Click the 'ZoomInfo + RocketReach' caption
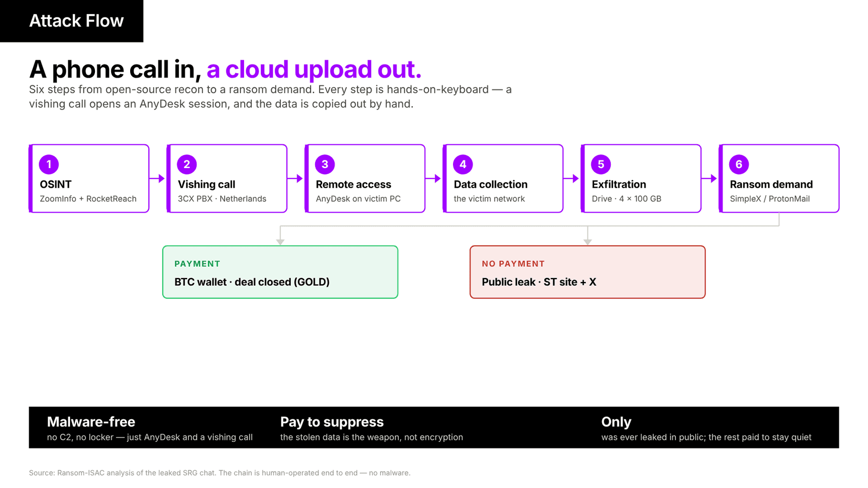 88,198
